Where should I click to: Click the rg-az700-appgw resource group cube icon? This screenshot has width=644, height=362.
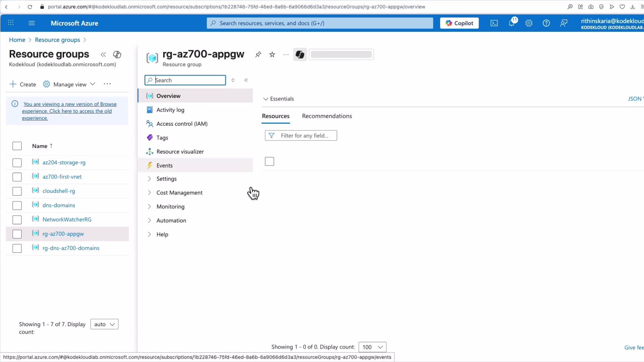click(x=152, y=58)
